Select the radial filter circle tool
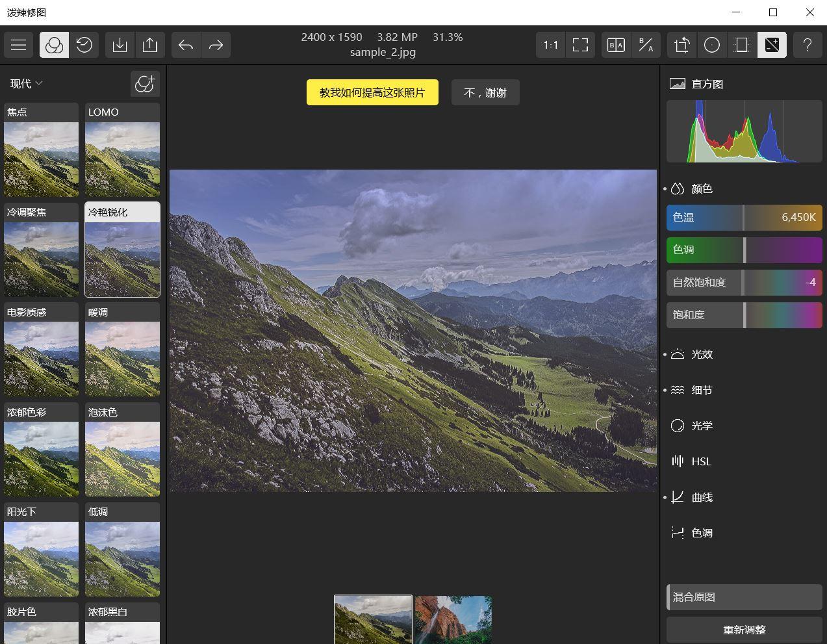This screenshot has height=644, width=827. (712, 45)
